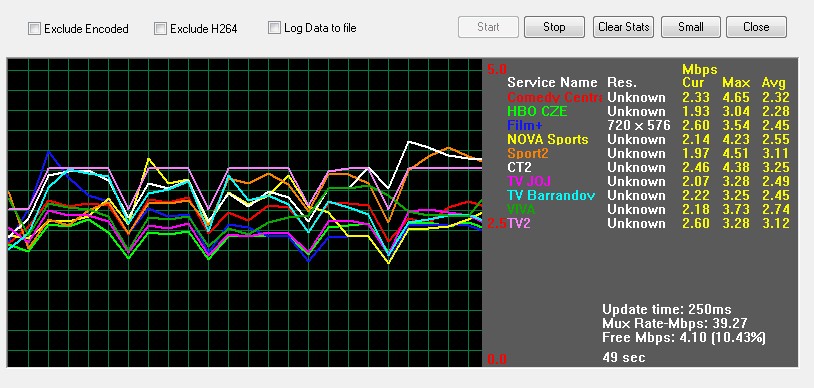Click the Res. column header
This screenshot has height=388, width=814.
[x=622, y=83]
